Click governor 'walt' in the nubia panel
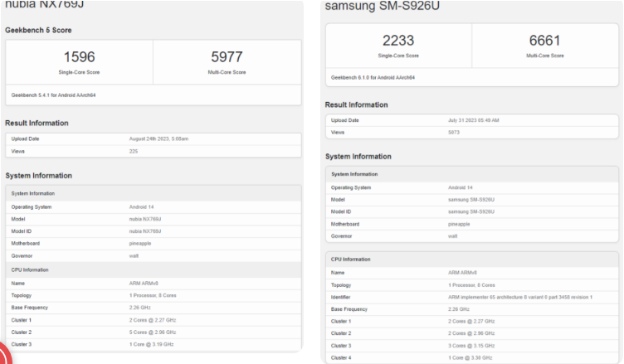Viewport: 624px width, 364px height. (134, 255)
